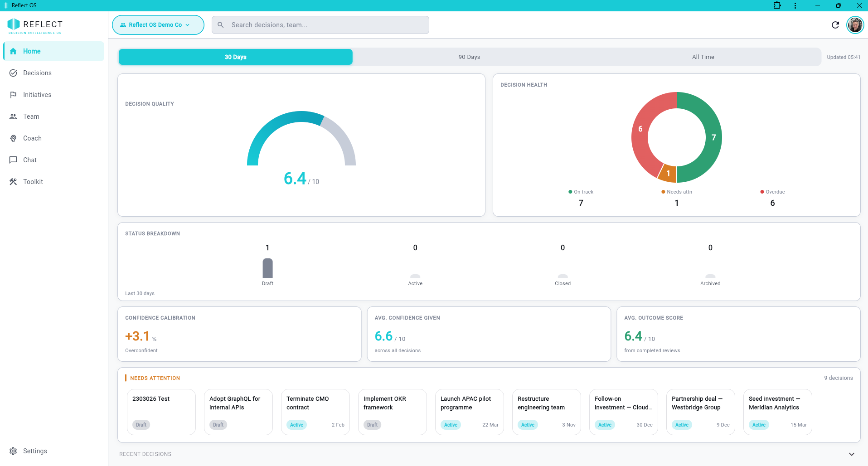Click the search magnifier icon

coord(221,25)
